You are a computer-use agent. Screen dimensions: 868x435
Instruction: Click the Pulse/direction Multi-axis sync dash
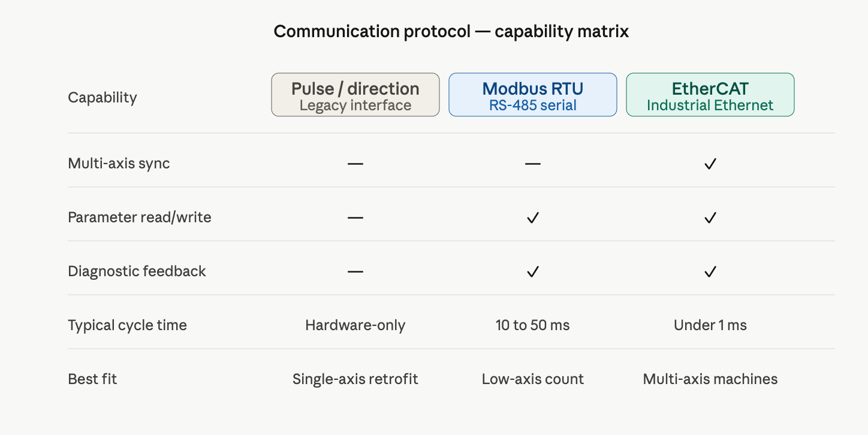pyautogui.click(x=355, y=164)
